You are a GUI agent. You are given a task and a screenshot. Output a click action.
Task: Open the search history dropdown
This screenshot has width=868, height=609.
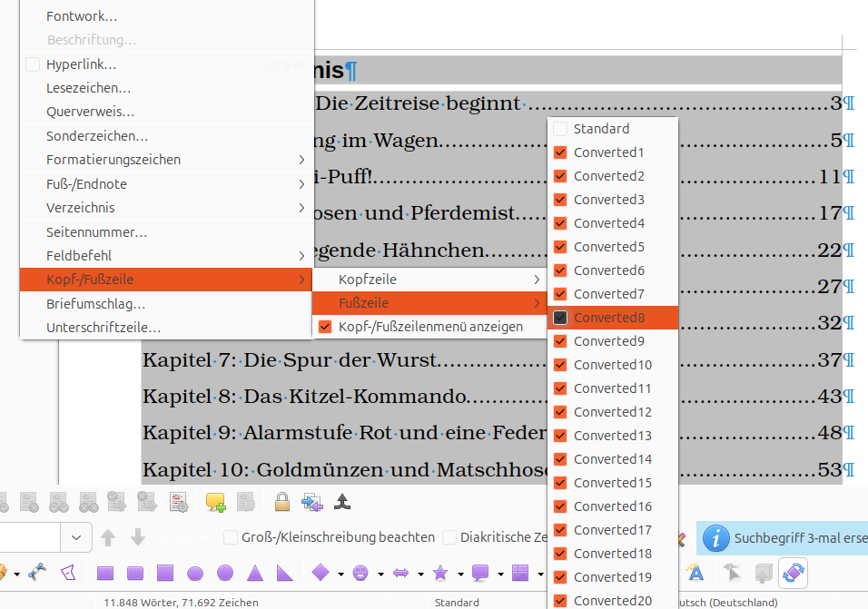tap(76, 536)
